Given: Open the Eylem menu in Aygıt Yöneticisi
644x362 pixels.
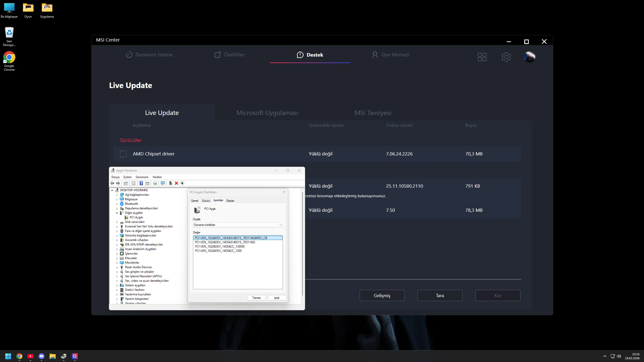Looking at the screenshot, I should tap(127, 177).
